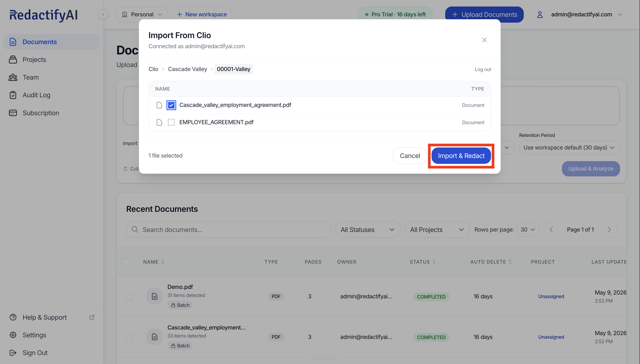Collapse the sidebar with the arrow button
The image size is (640, 364).
click(103, 15)
